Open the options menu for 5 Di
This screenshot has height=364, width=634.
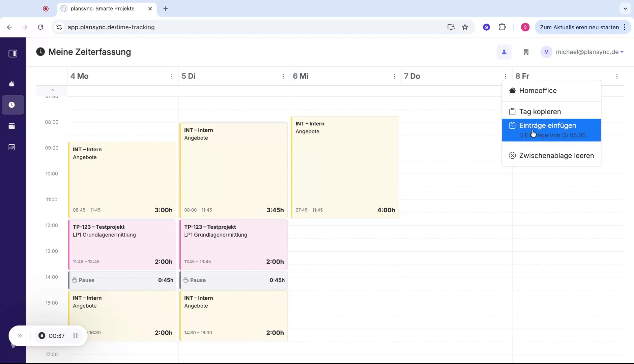[x=283, y=77]
